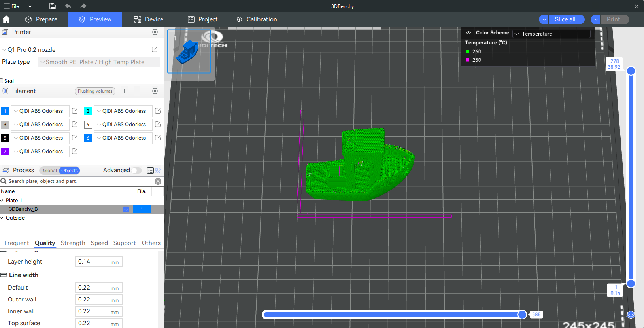The width and height of the screenshot is (644, 328).
Task: Click plus icon atop the layer slider
Action: click(631, 71)
